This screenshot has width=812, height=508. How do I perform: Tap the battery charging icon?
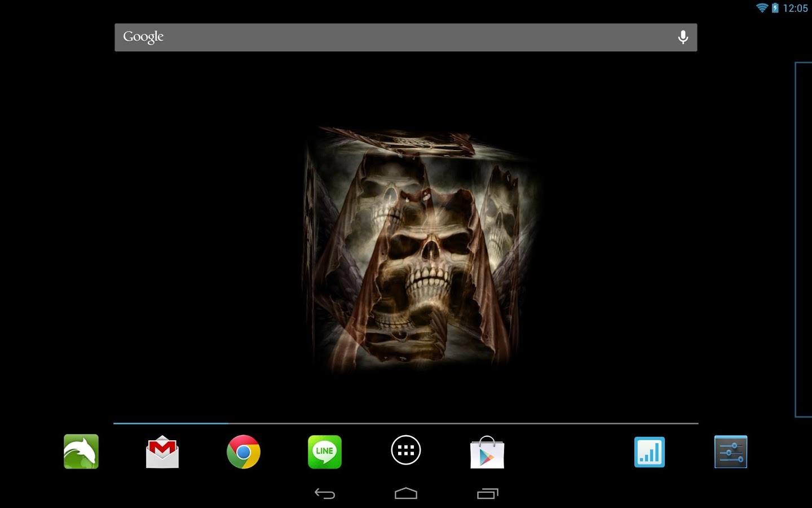pyautogui.click(x=775, y=8)
